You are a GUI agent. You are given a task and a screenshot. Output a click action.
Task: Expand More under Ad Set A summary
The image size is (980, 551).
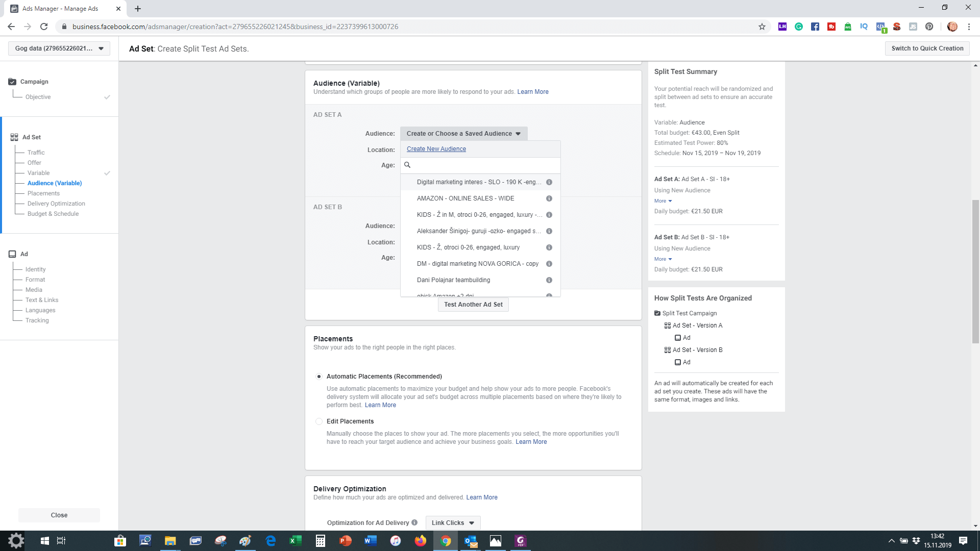663,201
